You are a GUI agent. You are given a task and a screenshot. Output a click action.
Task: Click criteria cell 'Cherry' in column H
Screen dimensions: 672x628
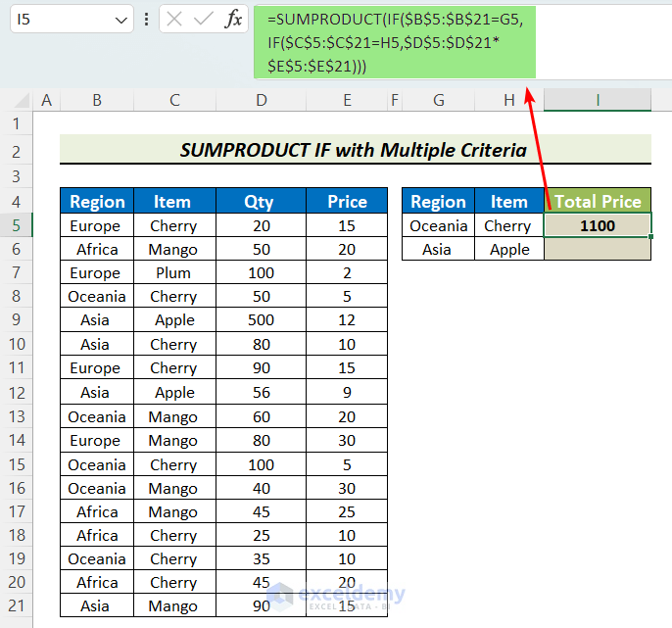(x=509, y=225)
